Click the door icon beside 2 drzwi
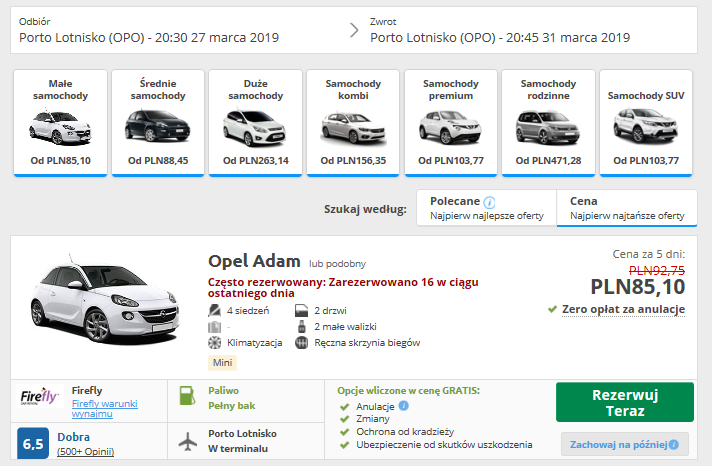 pyautogui.click(x=302, y=311)
